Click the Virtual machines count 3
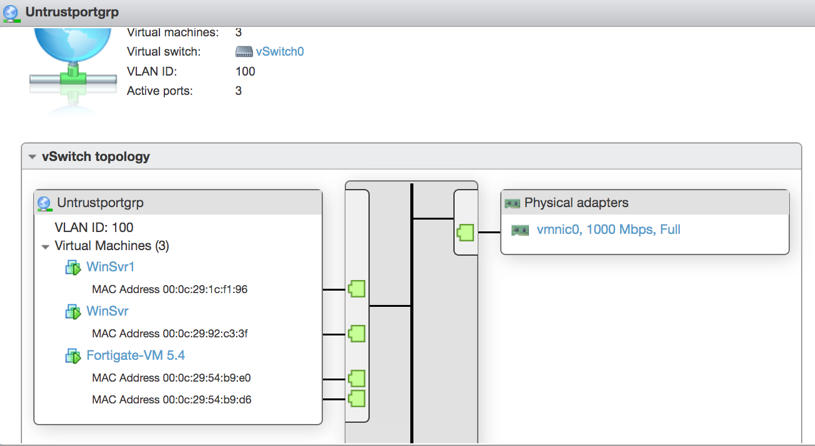The width and height of the screenshot is (815, 446). tap(239, 33)
